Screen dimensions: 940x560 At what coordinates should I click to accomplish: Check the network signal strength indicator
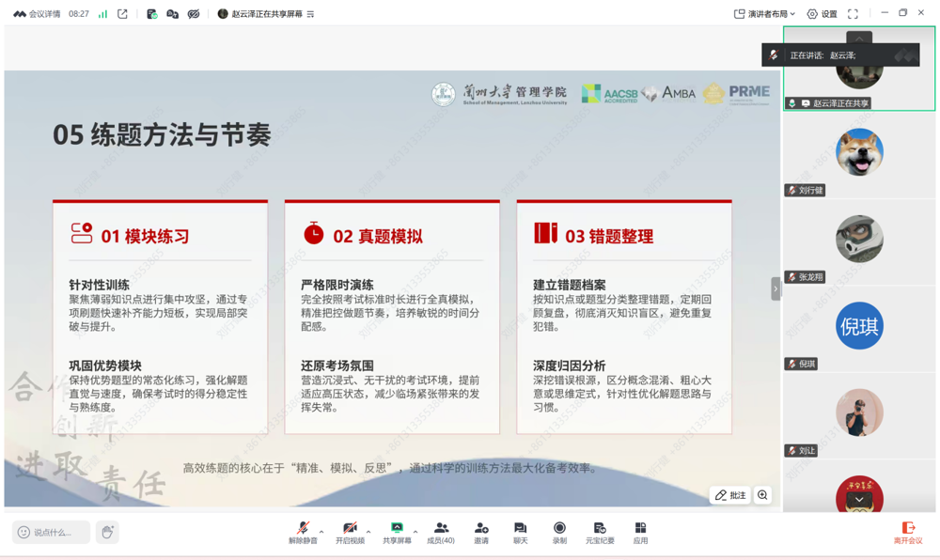[x=103, y=14]
